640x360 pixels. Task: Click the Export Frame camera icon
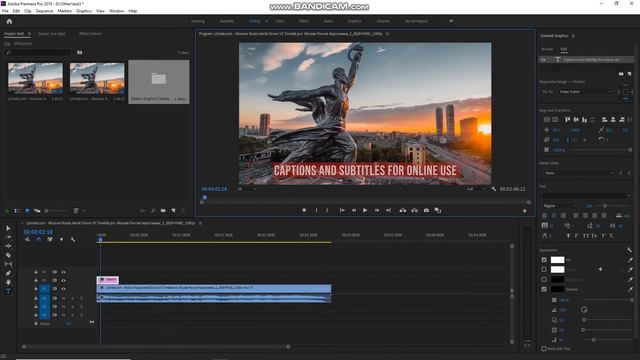pyautogui.click(x=426, y=210)
